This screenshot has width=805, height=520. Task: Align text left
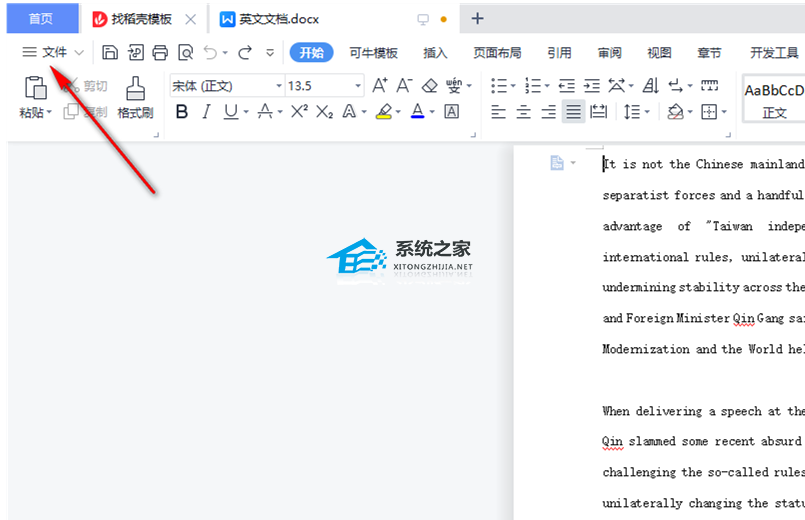point(498,111)
